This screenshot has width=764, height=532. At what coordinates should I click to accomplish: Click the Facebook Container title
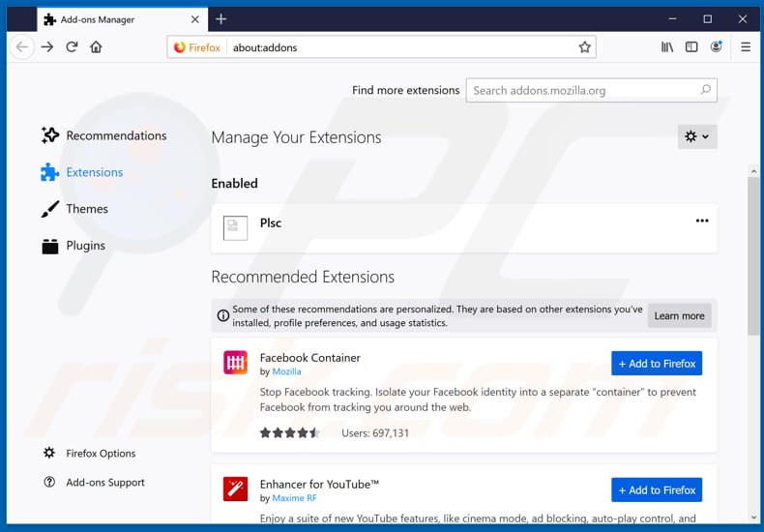(x=309, y=358)
